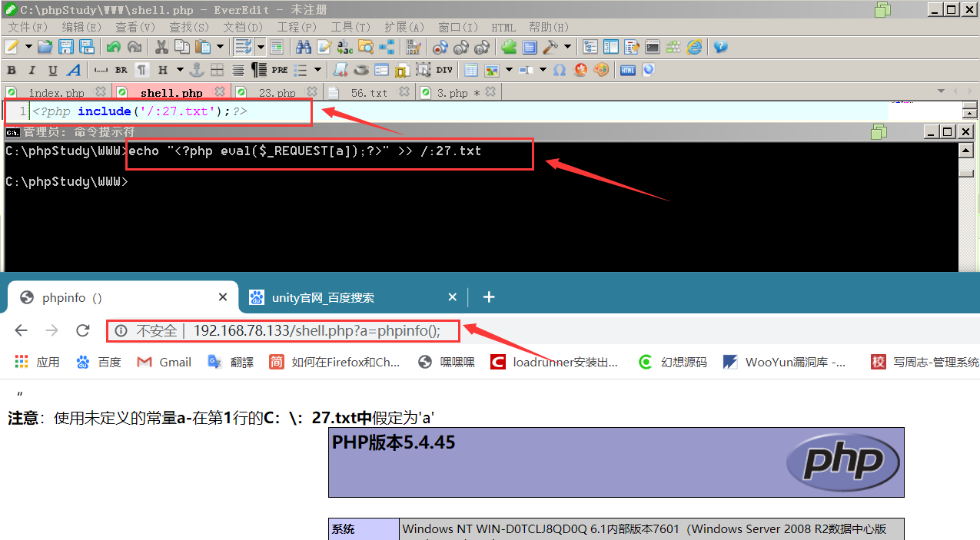Click the Copy icon
This screenshot has height=540, width=980.
tap(182, 47)
